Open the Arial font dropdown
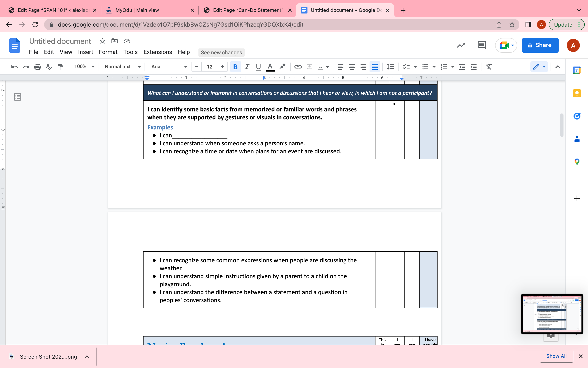The height and width of the screenshot is (368, 588). click(x=169, y=67)
